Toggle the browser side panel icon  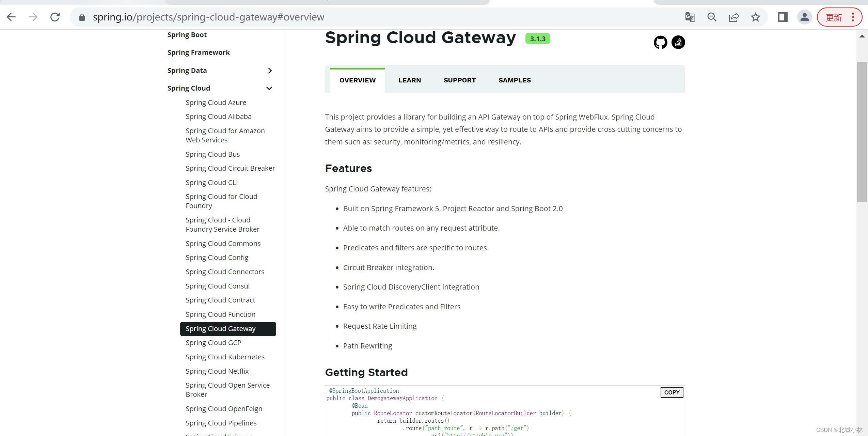[783, 17]
